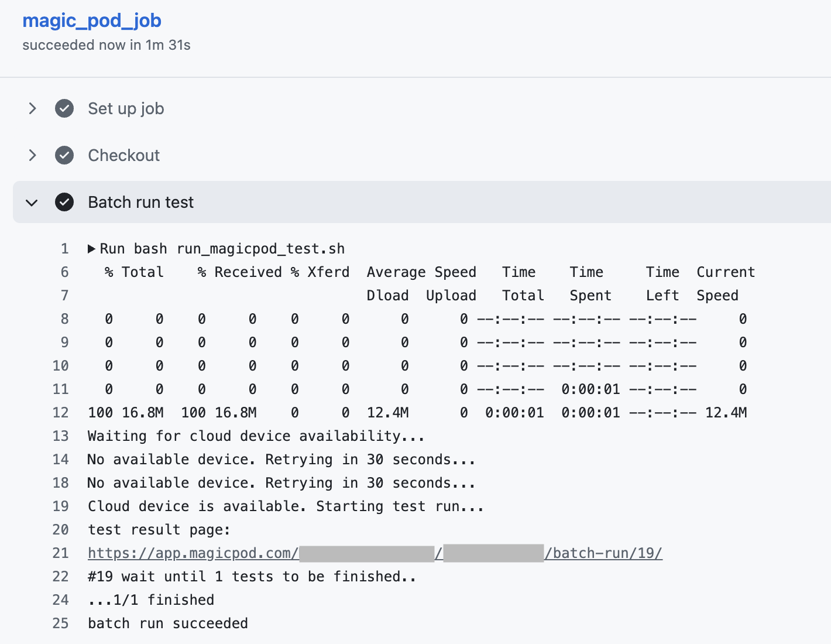This screenshot has width=831, height=644.
Task: Click the 'Dload' sub-header on line 7
Action: pos(387,296)
